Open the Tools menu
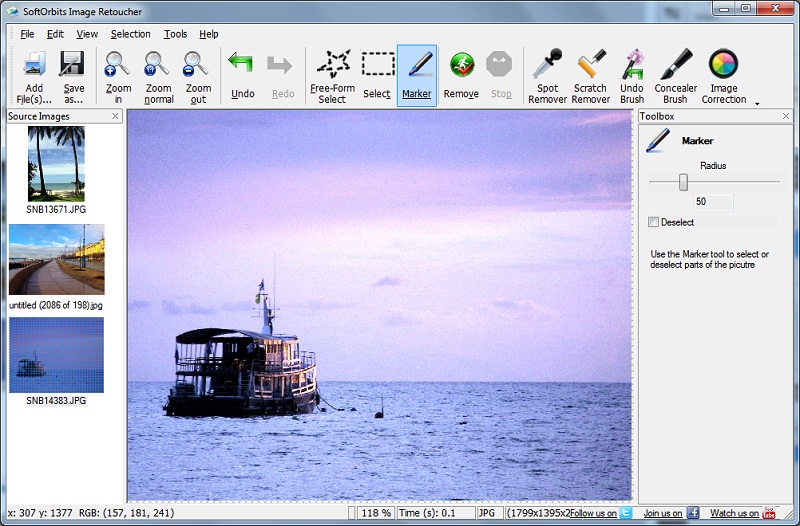 [x=176, y=34]
